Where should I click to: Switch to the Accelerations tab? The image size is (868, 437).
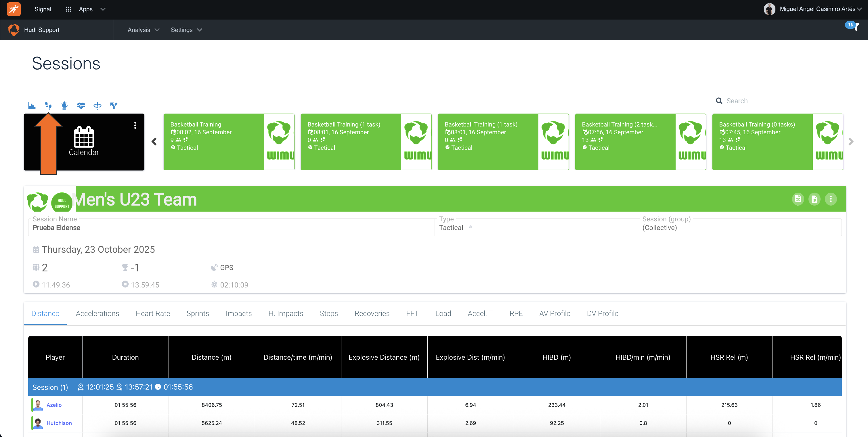point(97,313)
